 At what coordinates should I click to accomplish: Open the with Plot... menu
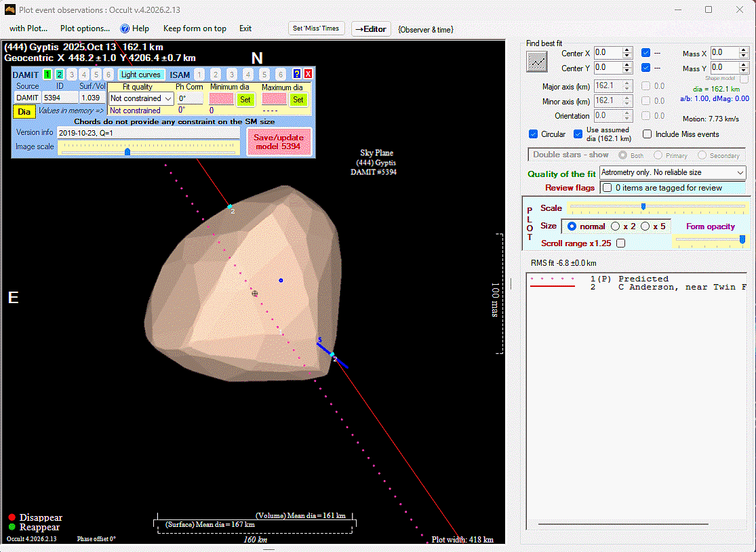pos(28,28)
